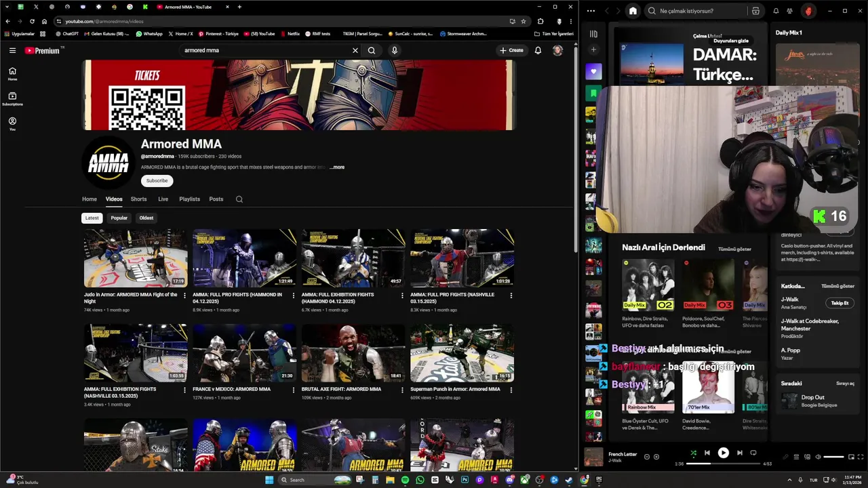Toggle Spotify repeat mode
The height and width of the screenshot is (488, 868).
pyautogui.click(x=753, y=453)
